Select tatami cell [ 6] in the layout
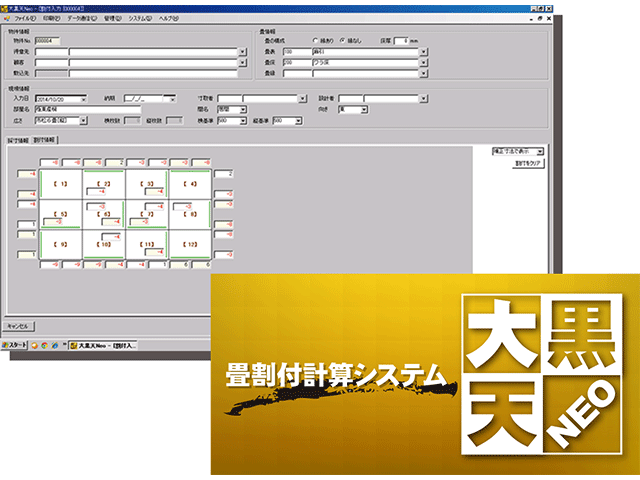 coord(104,214)
